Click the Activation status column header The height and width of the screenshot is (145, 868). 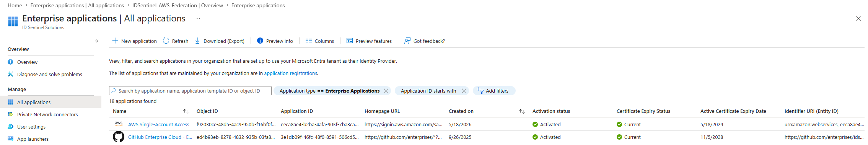pyautogui.click(x=551, y=111)
